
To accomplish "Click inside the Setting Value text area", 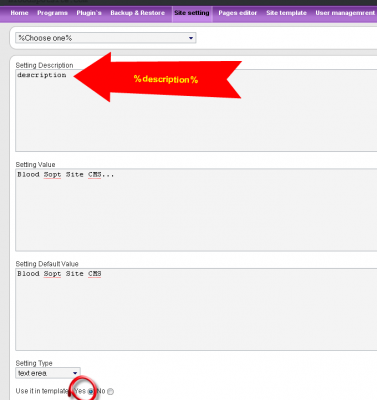I will tap(197, 210).
